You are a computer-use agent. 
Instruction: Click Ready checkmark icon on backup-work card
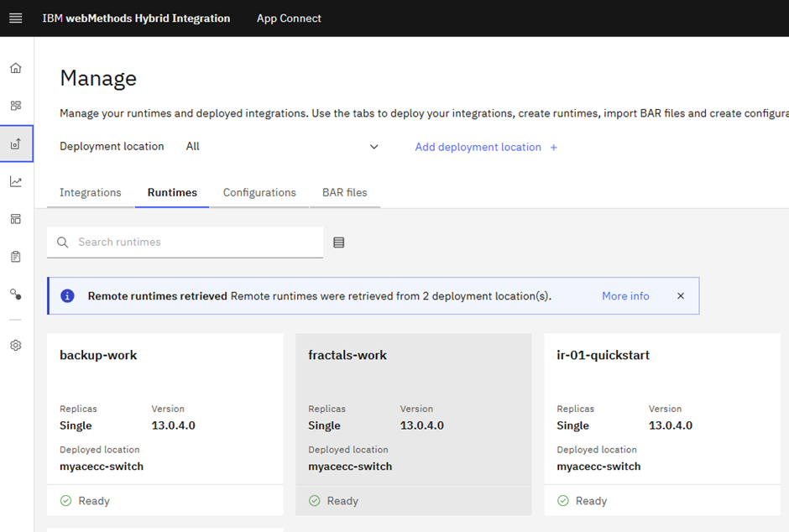66,501
